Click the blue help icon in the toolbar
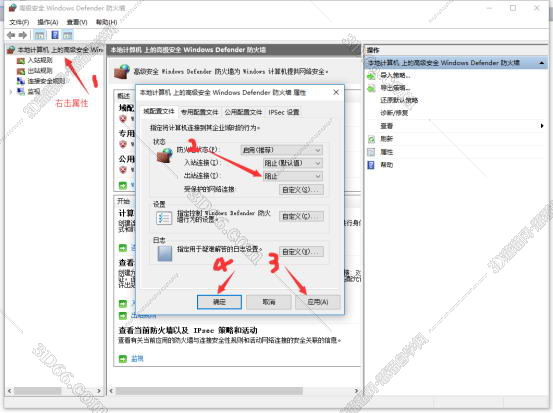The height and width of the screenshot is (413, 553). (x=55, y=35)
